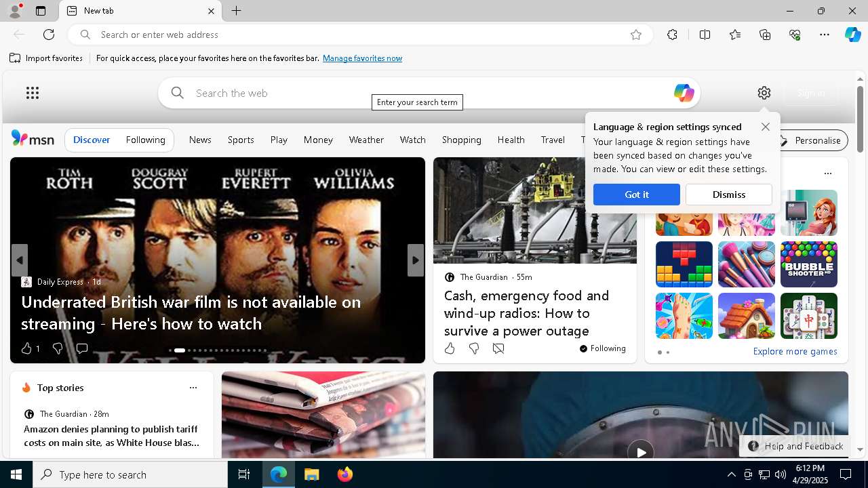868x488 pixels.
Task: Launch Firefox from taskbar
Action: click(345, 474)
